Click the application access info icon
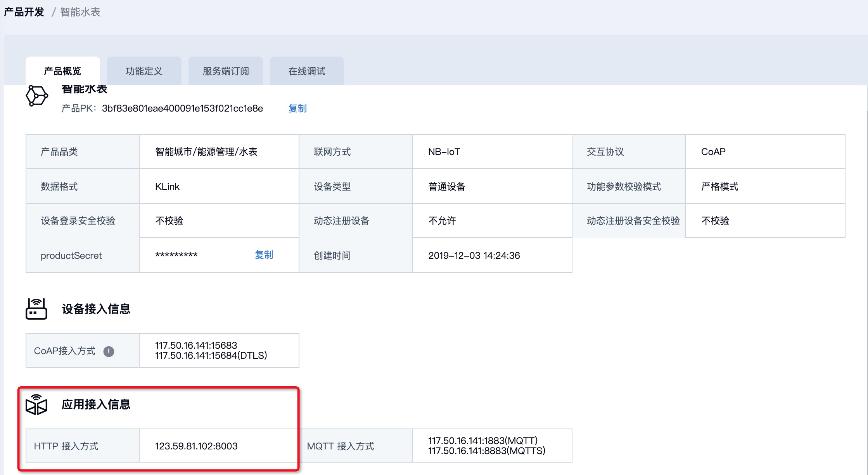868x475 pixels. [x=36, y=404]
